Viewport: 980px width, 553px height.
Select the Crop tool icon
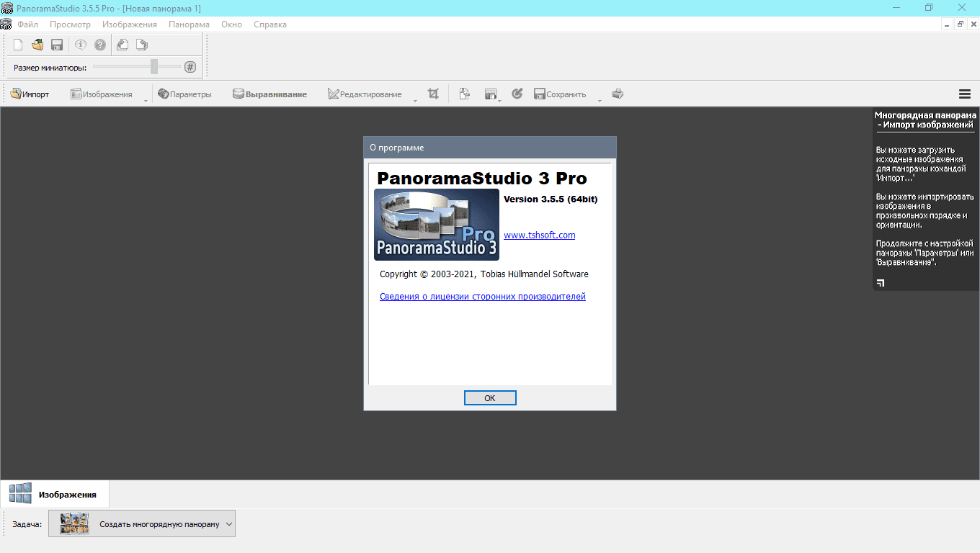(x=433, y=94)
